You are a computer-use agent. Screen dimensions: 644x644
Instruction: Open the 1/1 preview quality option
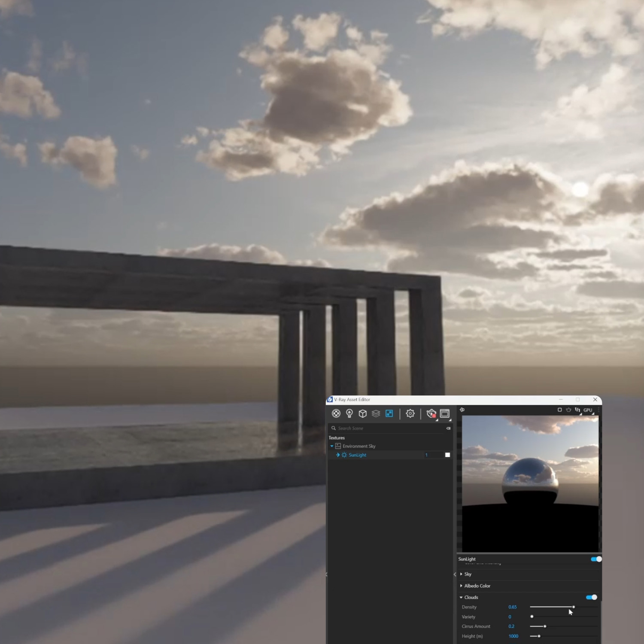(x=577, y=410)
